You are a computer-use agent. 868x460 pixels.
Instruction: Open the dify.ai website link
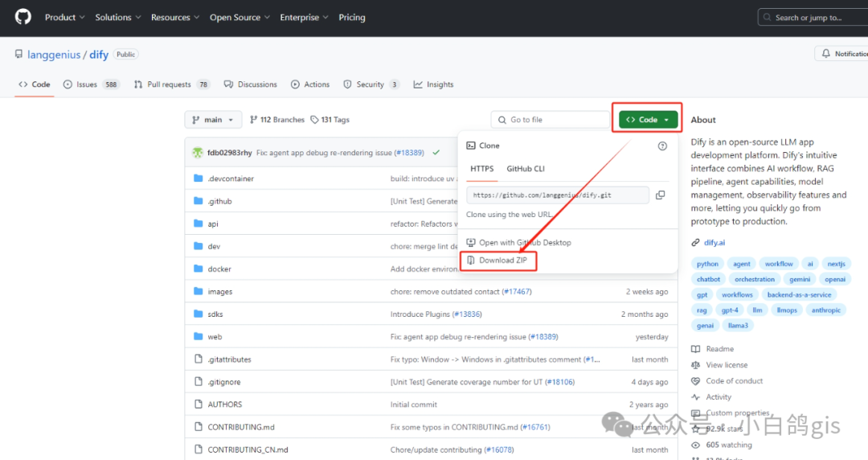[714, 243]
